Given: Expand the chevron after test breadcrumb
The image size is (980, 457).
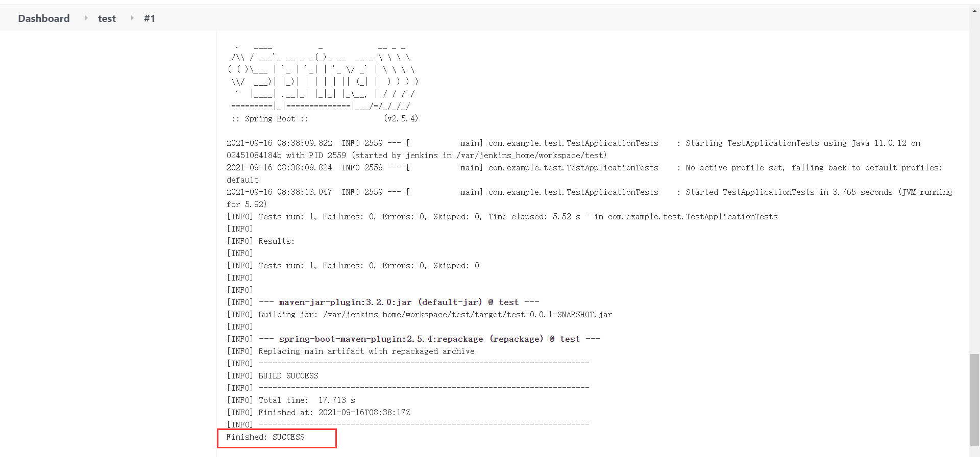Looking at the screenshot, I should 132,18.
